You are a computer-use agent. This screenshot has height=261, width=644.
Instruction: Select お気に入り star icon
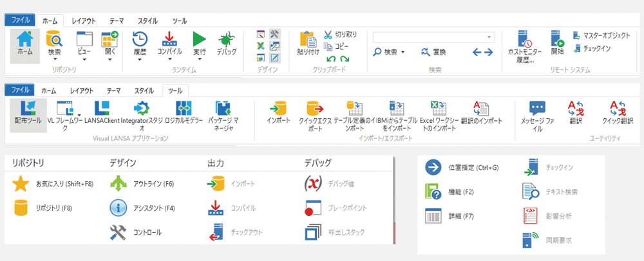pyautogui.click(x=21, y=184)
